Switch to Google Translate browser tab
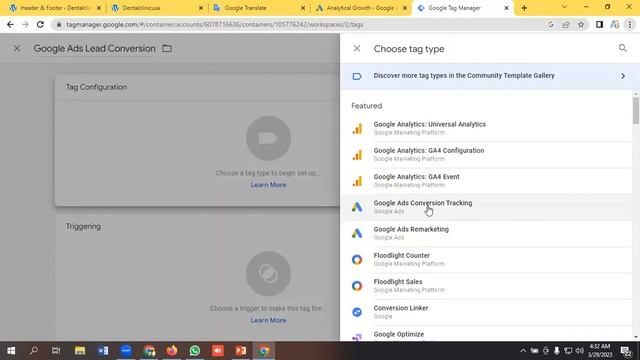Image resolution: width=640 pixels, height=360 pixels. [x=260, y=8]
